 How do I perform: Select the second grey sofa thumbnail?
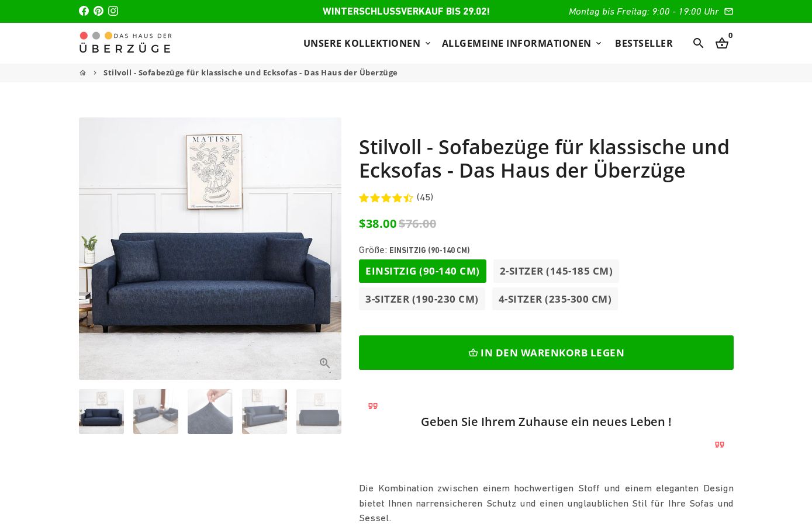(264, 411)
